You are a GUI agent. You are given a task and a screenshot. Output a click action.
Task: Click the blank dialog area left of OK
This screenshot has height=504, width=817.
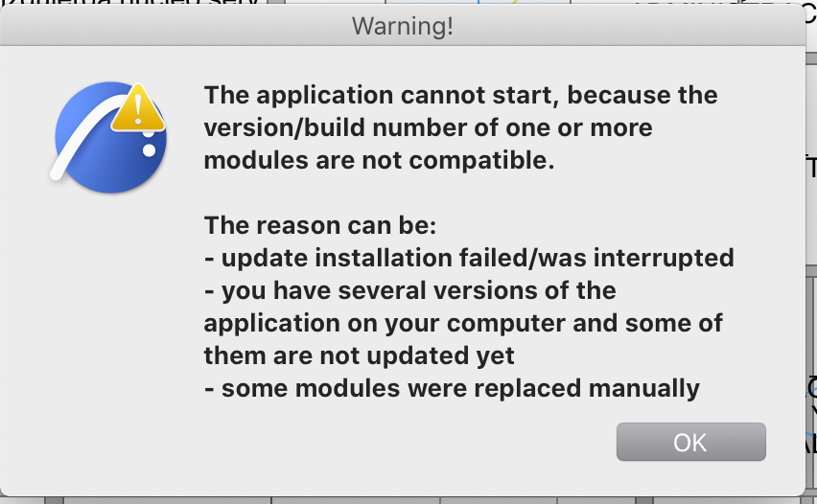pyautogui.click(x=384, y=442)
